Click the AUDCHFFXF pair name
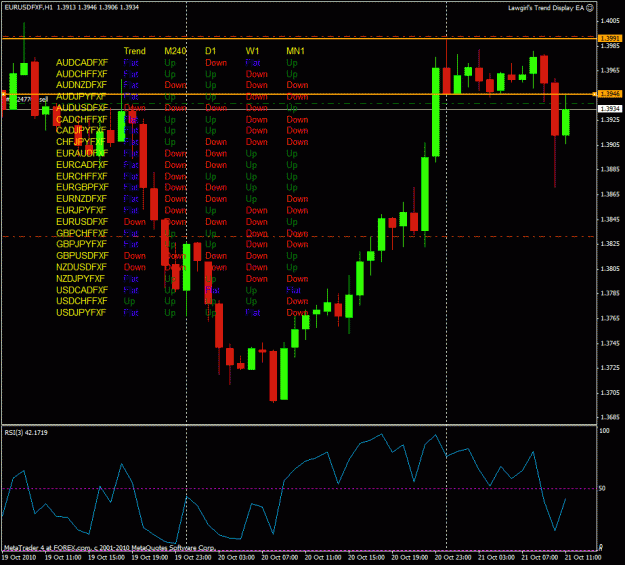This screenshot has height=565, width=625. pos(82,74)
